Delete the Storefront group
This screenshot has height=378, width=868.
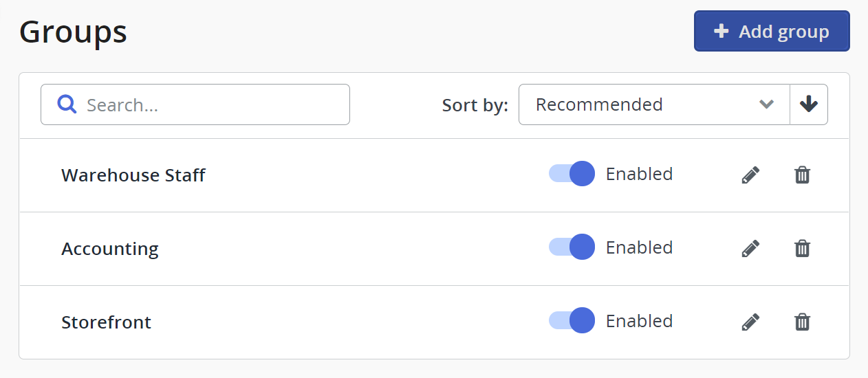[x=802, y=322]
